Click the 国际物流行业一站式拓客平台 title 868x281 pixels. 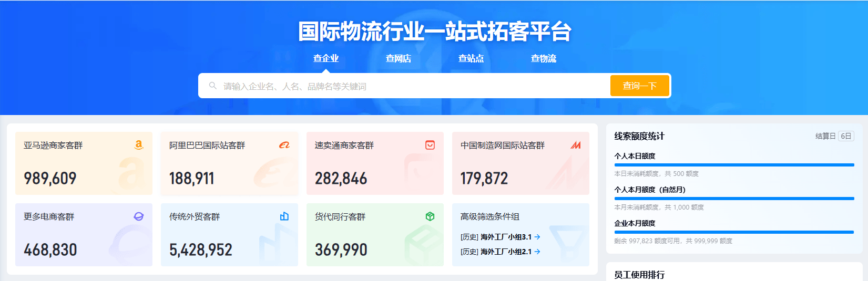pyautogui.click(x=434, y=32)
